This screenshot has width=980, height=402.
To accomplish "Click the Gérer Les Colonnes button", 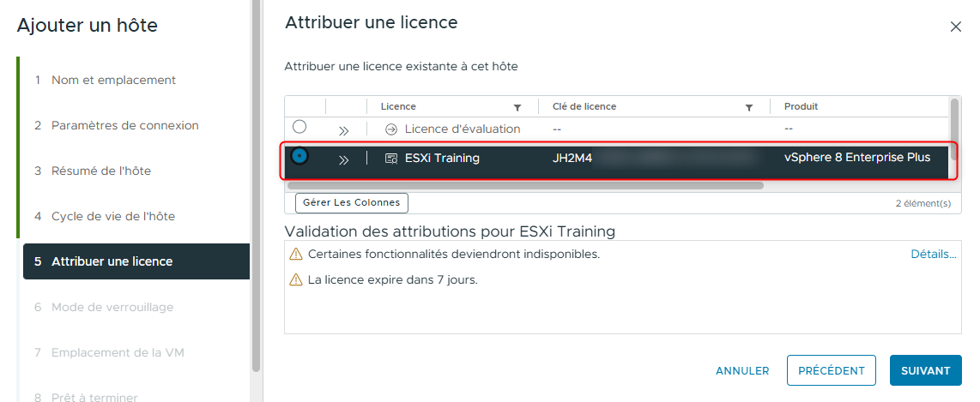I will 351,203.
